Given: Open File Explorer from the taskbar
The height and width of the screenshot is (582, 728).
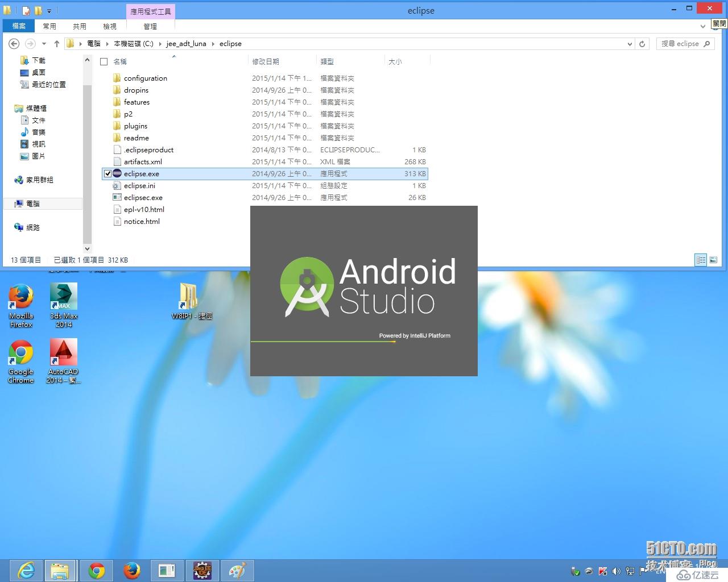Looking at the screenshot, I should coord(60,571).
